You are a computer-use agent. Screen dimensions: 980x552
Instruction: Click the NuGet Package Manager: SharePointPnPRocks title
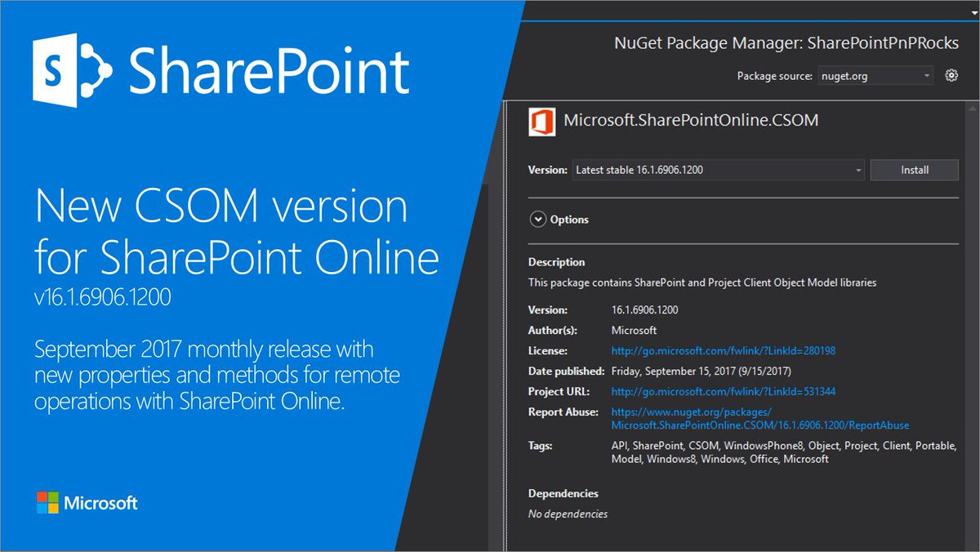click(786, 43)
